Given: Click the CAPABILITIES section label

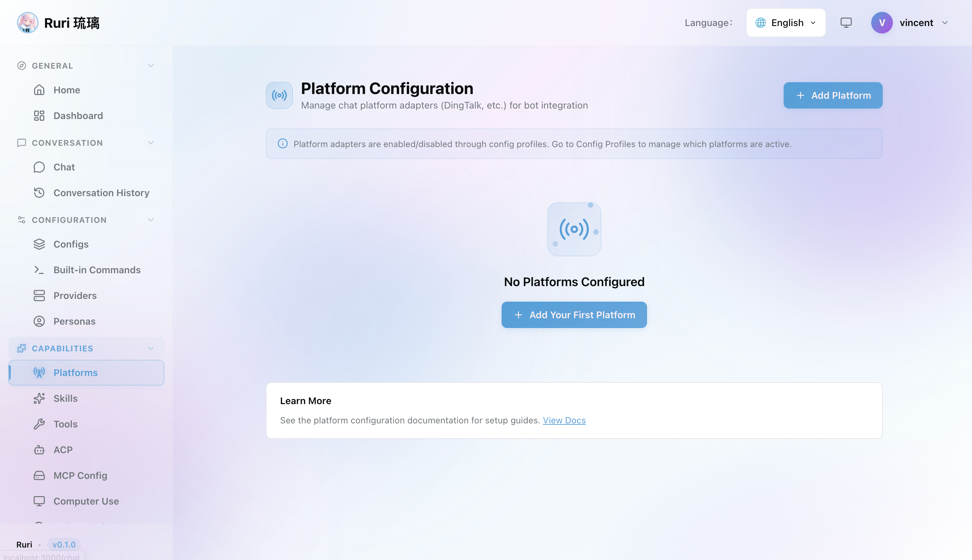Looking at the screenshot, I should (x=62, y=348).
